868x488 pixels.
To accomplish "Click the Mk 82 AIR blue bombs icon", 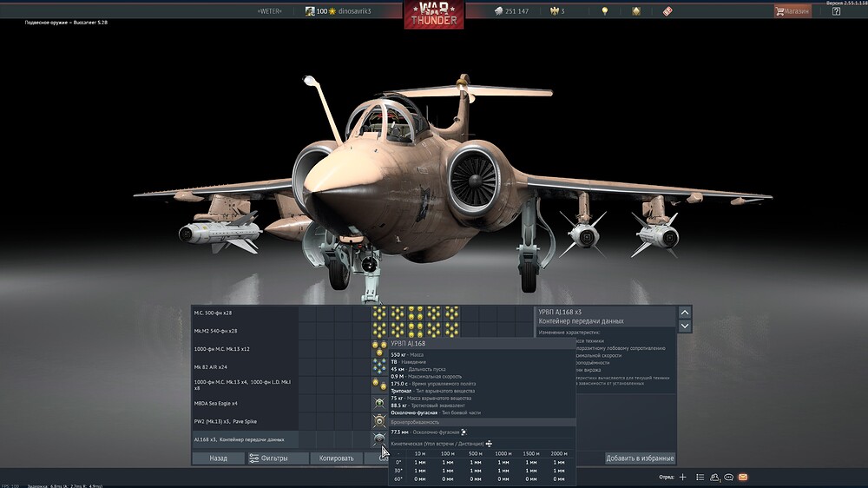I will click(379, 366).
